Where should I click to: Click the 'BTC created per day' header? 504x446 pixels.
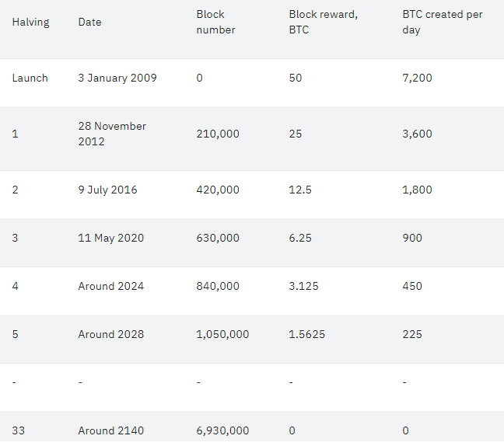click(x=443, y=23)
